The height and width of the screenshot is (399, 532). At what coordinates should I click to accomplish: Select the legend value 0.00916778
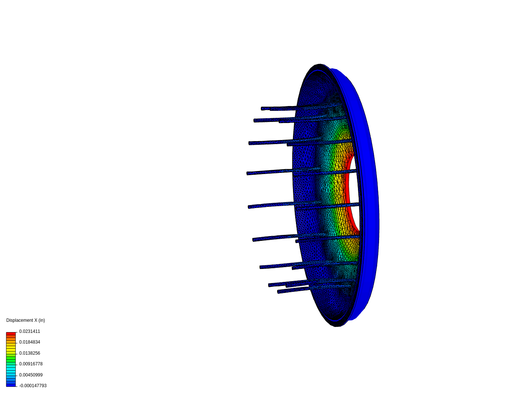coord(31,364)
